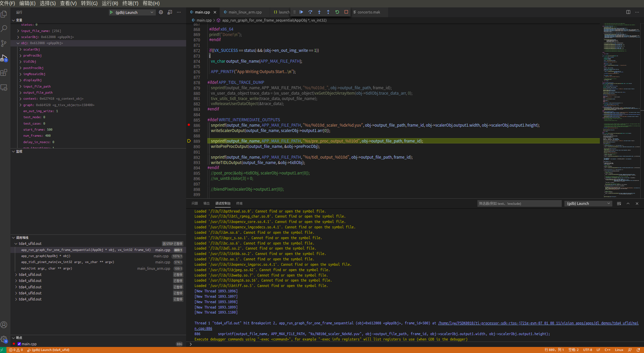Click the Step Into debug icon
The width and height of the screenshot is (644, 353).
[x=319, y=12]
